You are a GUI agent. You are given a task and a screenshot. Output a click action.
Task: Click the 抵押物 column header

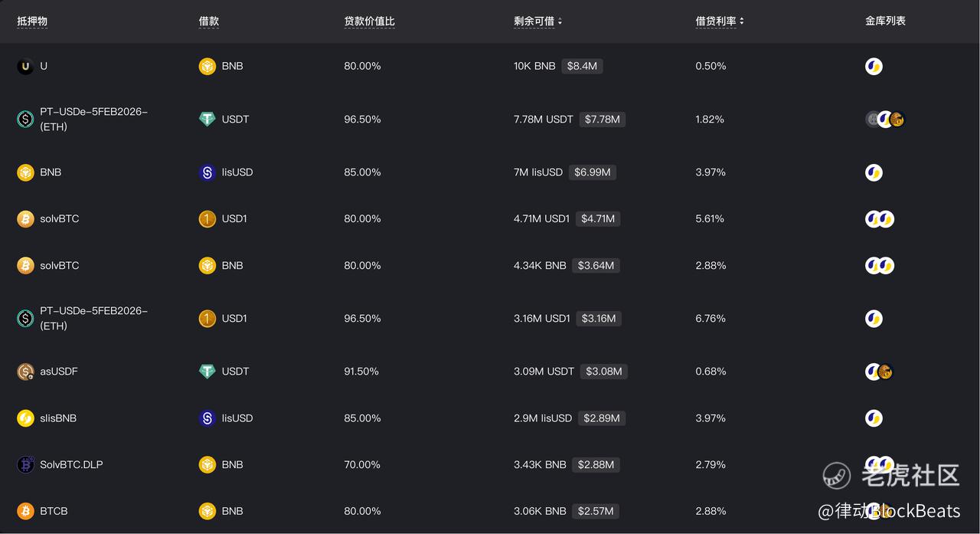pos(32,21)
